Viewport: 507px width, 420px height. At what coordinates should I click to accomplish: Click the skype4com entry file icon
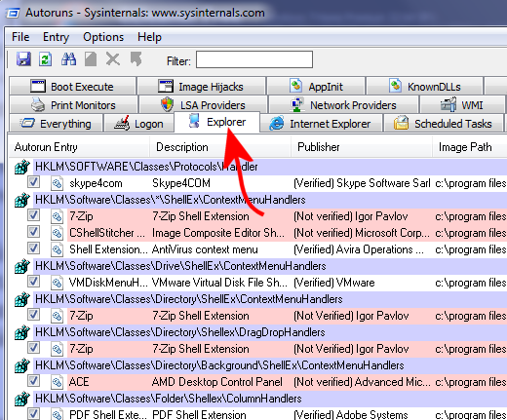57,183
